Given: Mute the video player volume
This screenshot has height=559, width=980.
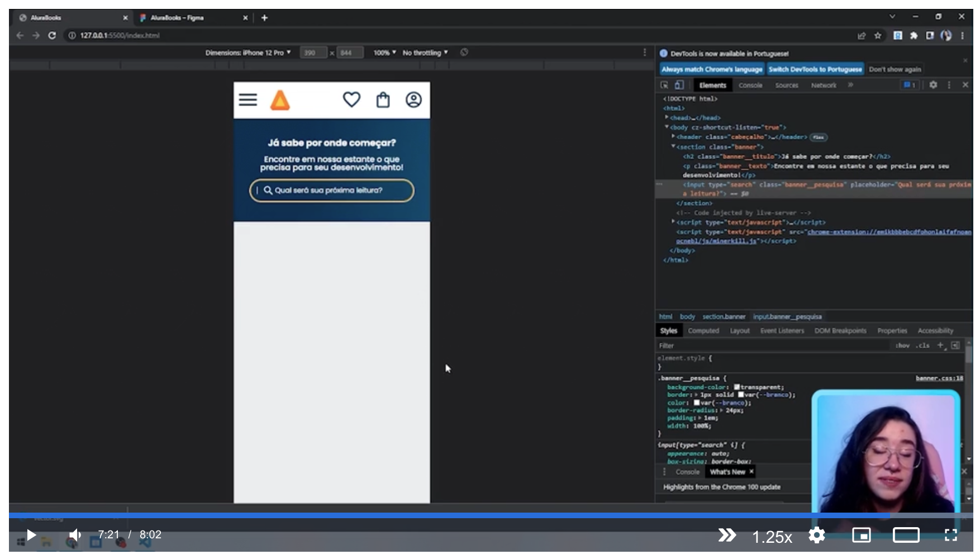Looking at the screenshot, I should pyautogui.click(x=75, y=535).
